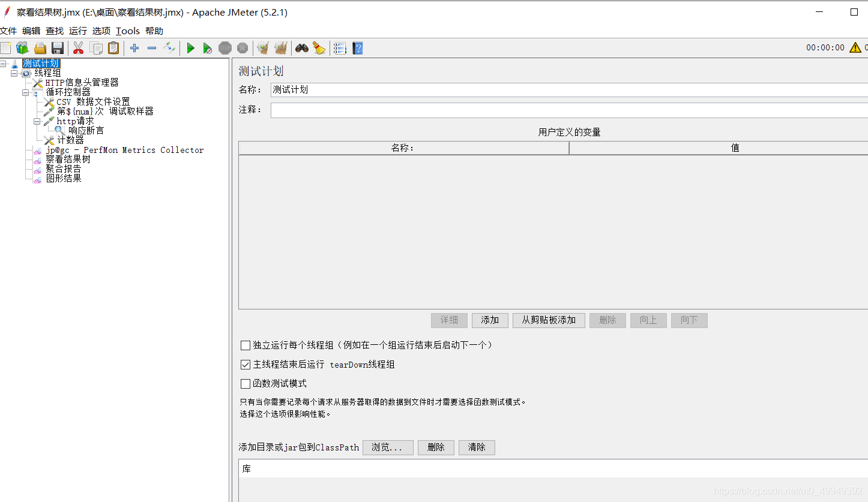
Task: Click the 名称 column header
Action: (403, 148)
